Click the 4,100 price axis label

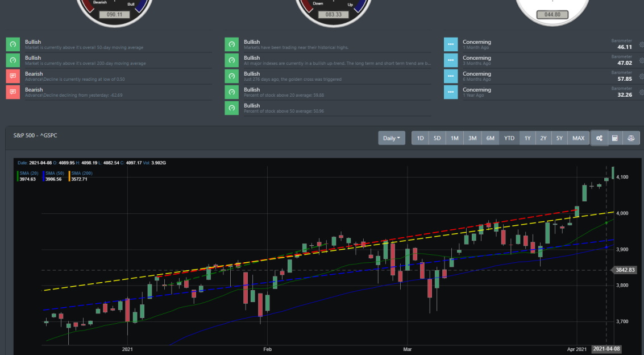(622, 177)
